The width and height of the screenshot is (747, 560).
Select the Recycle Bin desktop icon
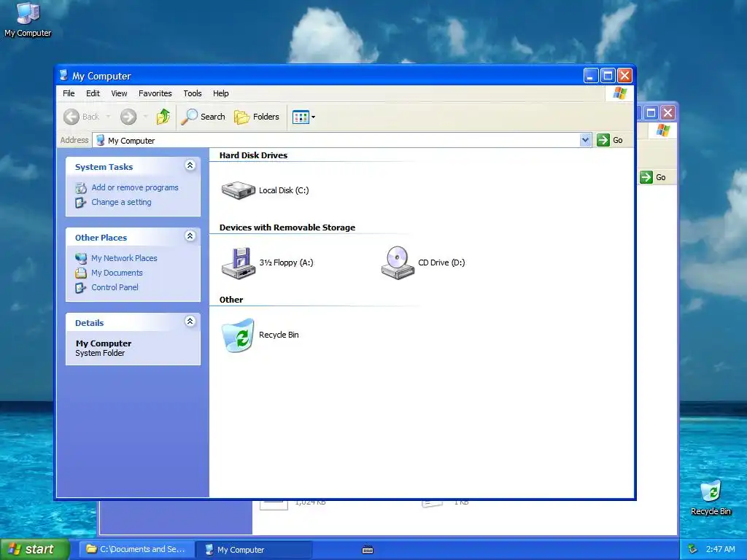[x=711, y=498]
